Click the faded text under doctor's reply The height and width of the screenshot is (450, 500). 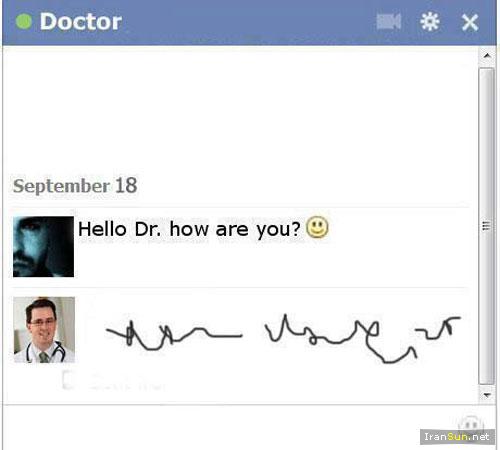coord(113,381)
